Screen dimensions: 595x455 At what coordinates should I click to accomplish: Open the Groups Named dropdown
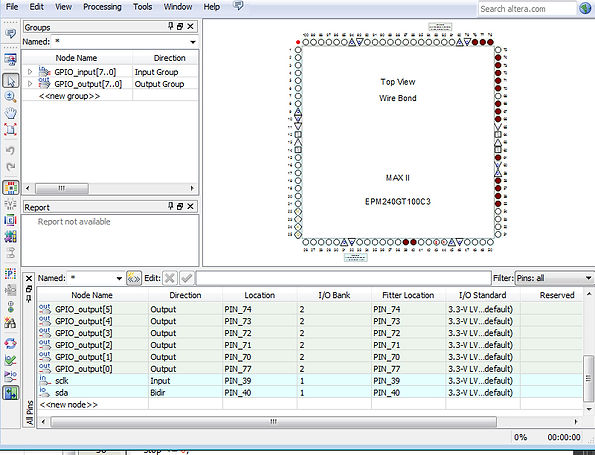click(x=193, y=42)
